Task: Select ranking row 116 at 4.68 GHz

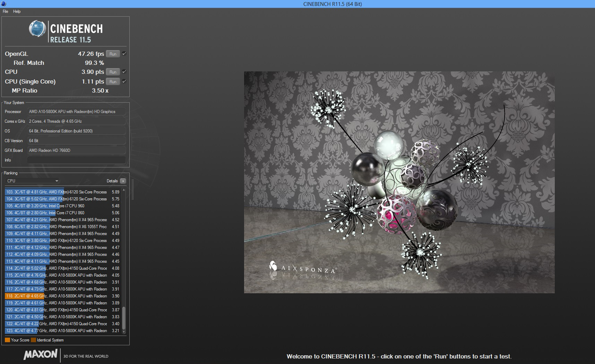Action: [x=63, y=282]
